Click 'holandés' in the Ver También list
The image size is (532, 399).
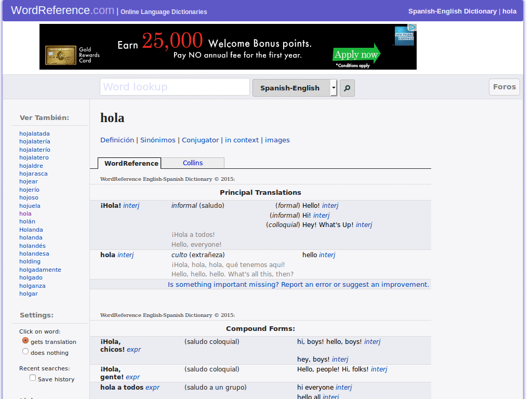click(32, 246)
